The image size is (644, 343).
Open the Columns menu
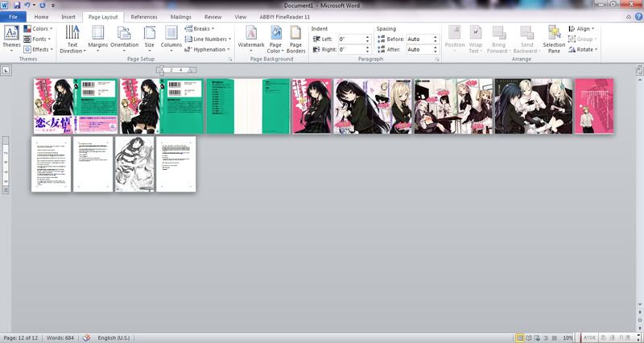pyautogui.click(x=171, y=39)
